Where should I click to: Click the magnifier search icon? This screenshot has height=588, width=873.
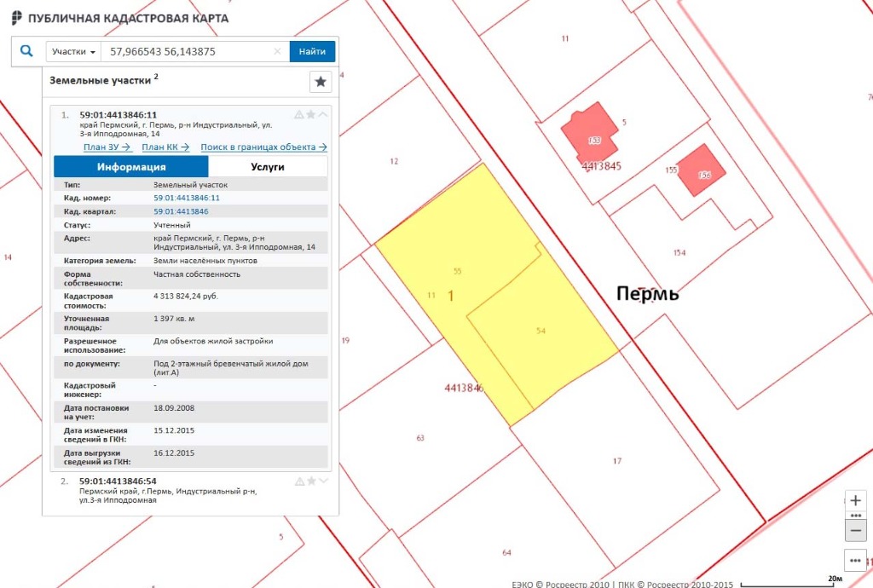26,51
